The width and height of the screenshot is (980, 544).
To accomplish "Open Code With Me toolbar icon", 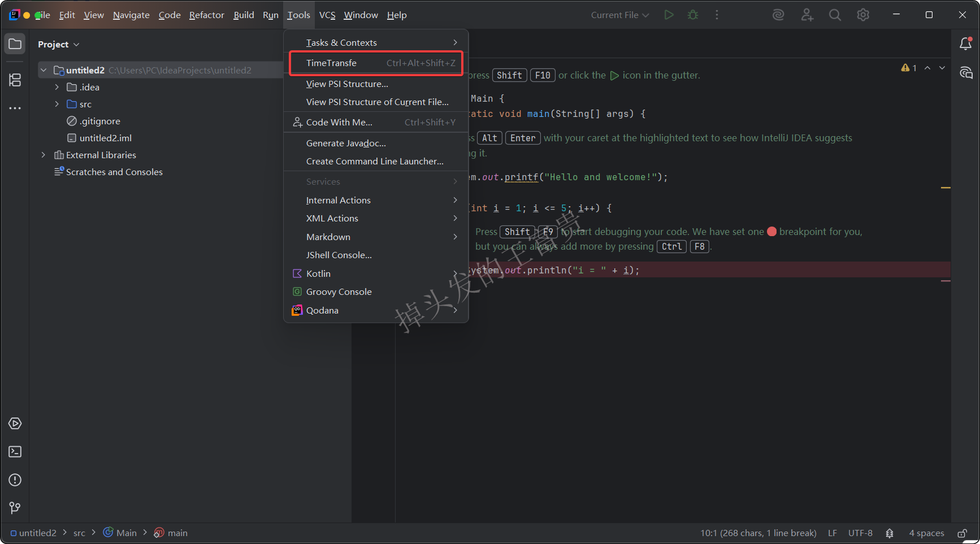I will point(807,15).
